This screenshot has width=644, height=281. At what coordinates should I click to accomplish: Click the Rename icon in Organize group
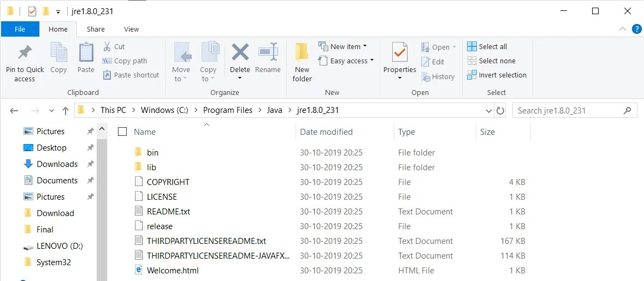268,52
